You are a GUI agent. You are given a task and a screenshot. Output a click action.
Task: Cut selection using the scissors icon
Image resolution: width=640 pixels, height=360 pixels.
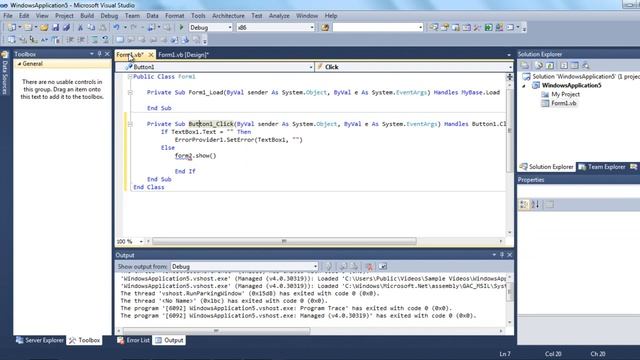tap(80, 27)
